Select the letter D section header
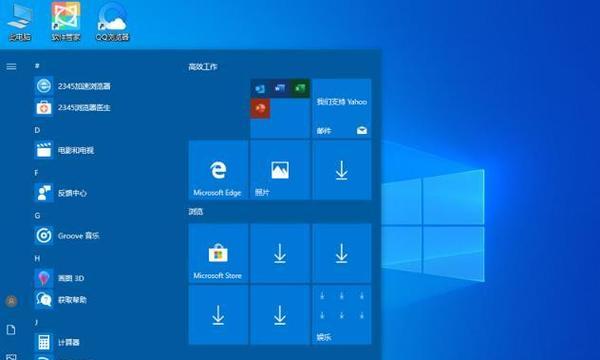Image resolution: width=600 pixels, height=360 pixels. tap(37, 130)
